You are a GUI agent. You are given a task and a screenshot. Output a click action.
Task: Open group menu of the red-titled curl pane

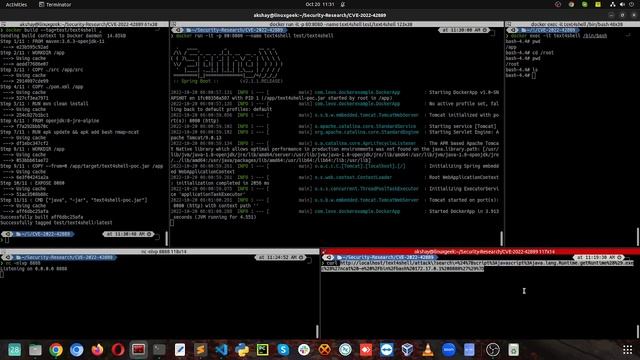324,252
